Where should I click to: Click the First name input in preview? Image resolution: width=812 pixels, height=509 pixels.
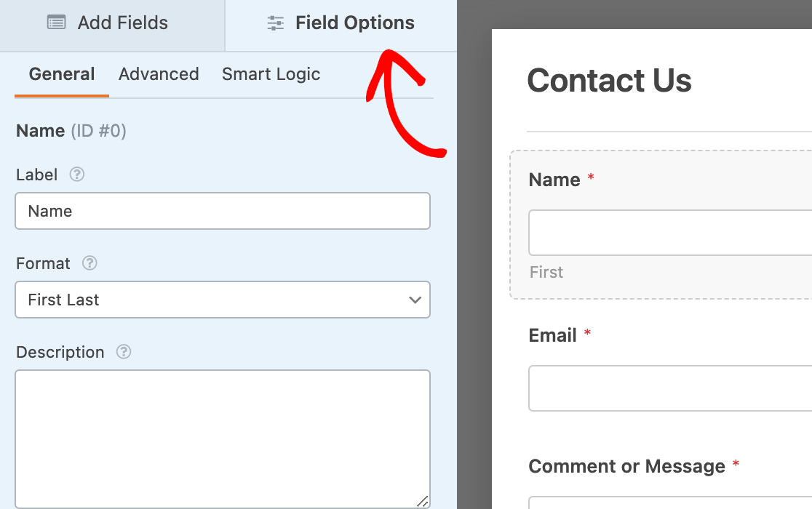point(669,233)
